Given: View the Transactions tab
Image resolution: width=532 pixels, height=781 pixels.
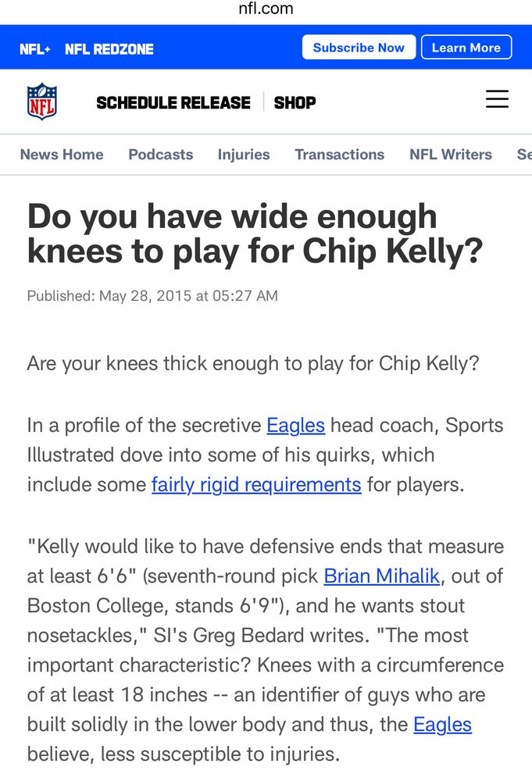Looking at the screenshot, I should 339,155.
